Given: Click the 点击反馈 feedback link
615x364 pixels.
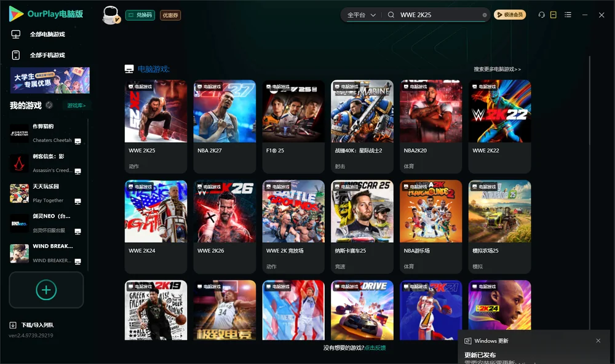Looking at the screenshot, I should [x=375, y=347].
